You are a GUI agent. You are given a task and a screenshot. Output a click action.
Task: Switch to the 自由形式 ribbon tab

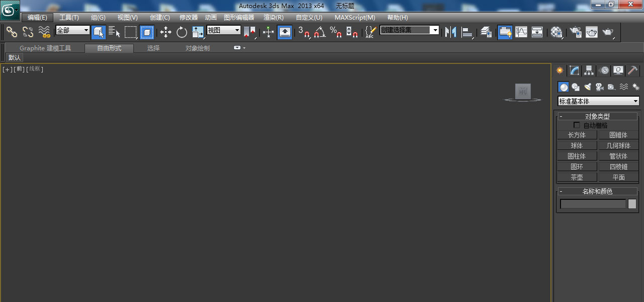(x=109, y=48)
